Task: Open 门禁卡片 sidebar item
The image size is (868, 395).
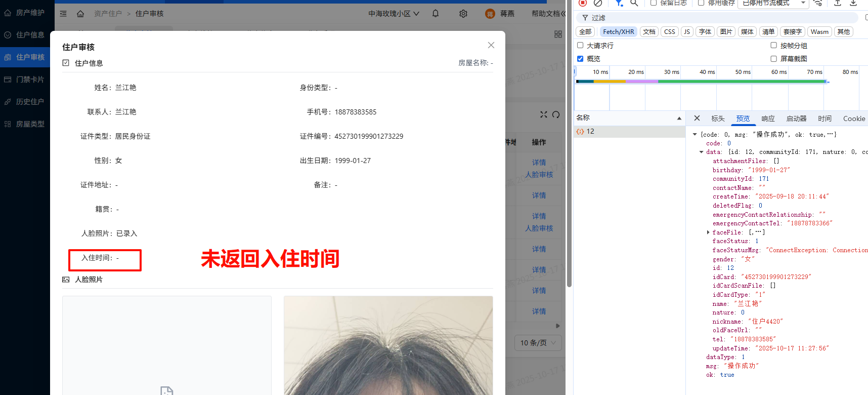Action: click(25, 80)
